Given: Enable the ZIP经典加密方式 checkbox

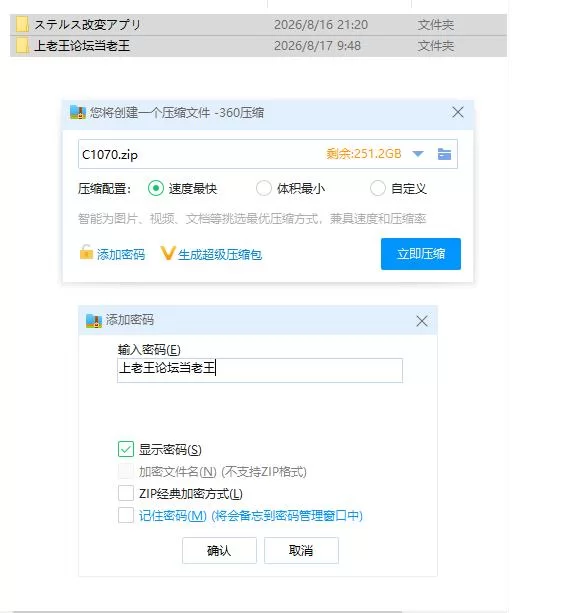Looking at the screenshot, I should pos(126,493).
